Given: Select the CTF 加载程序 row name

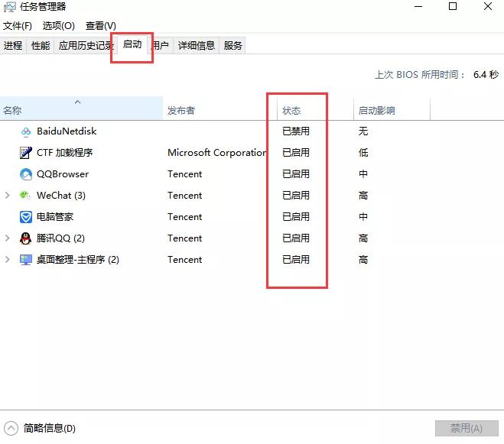Looking at the screenshot, I should tap(64, 153).
